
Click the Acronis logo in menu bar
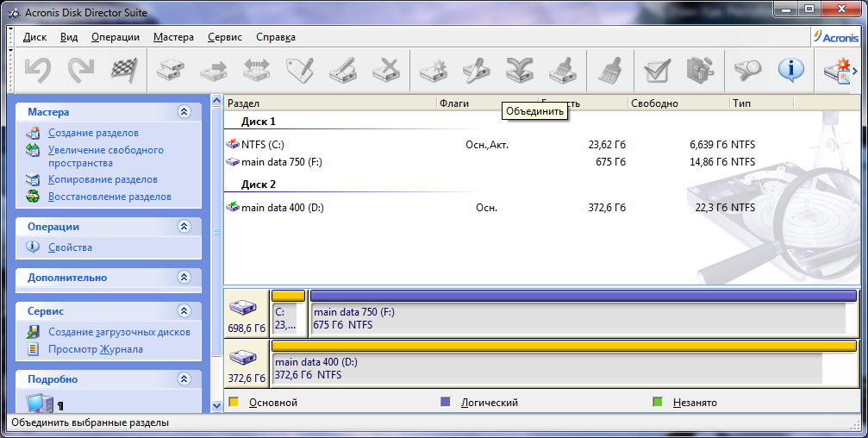[836, 37]
